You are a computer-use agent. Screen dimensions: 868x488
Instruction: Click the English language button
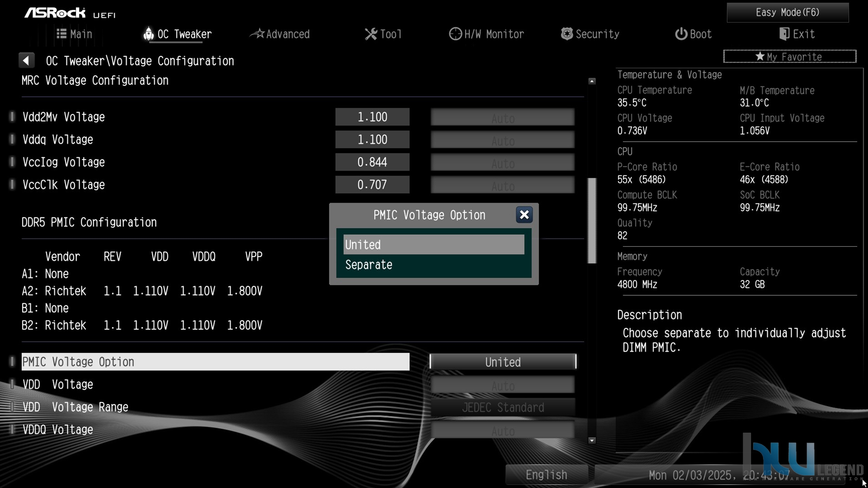coord(546,475)
